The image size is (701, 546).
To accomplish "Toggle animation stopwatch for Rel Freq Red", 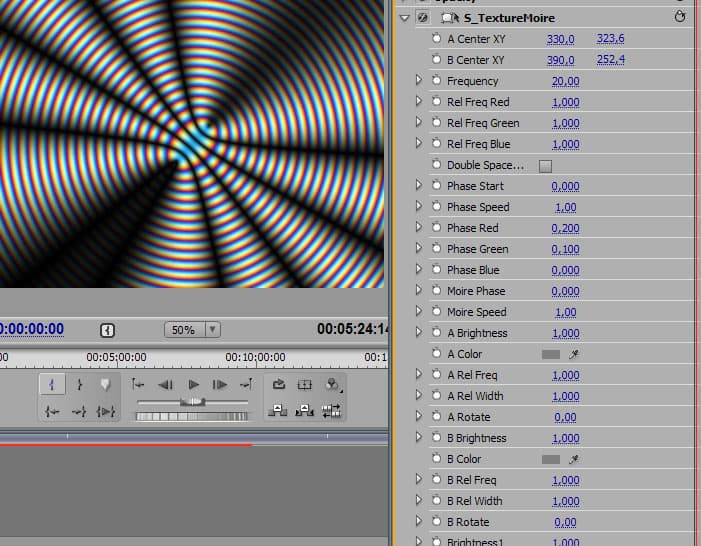I will [x=437, y=102].
